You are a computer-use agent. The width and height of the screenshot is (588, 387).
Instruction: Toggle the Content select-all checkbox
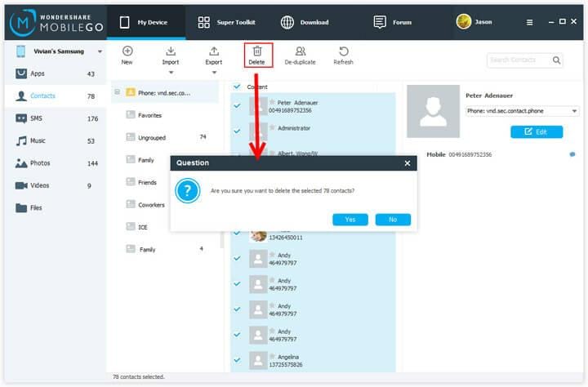click(x=237, y=87)
